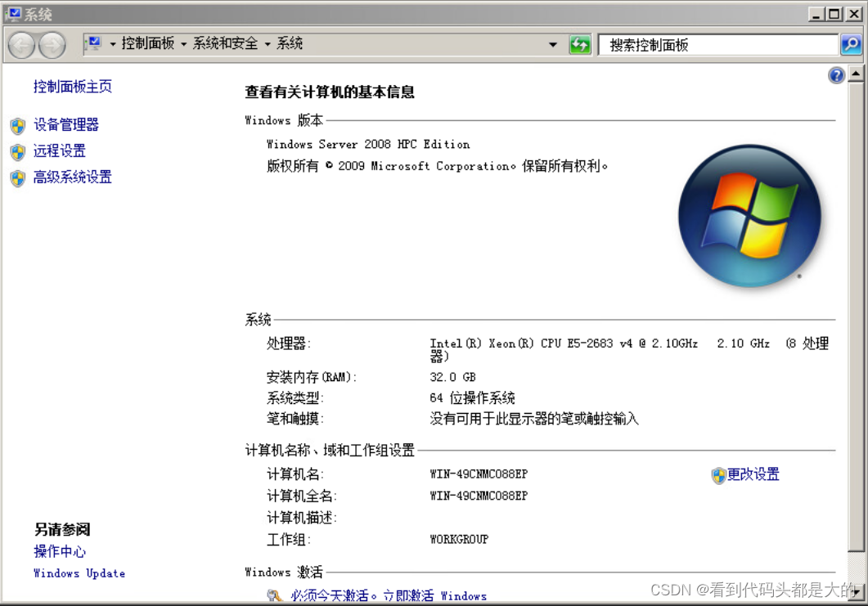Expand the 控制面板 breadcrumb chevron
868x606 pixels.
pyautogui.click(x=183, y=44)
